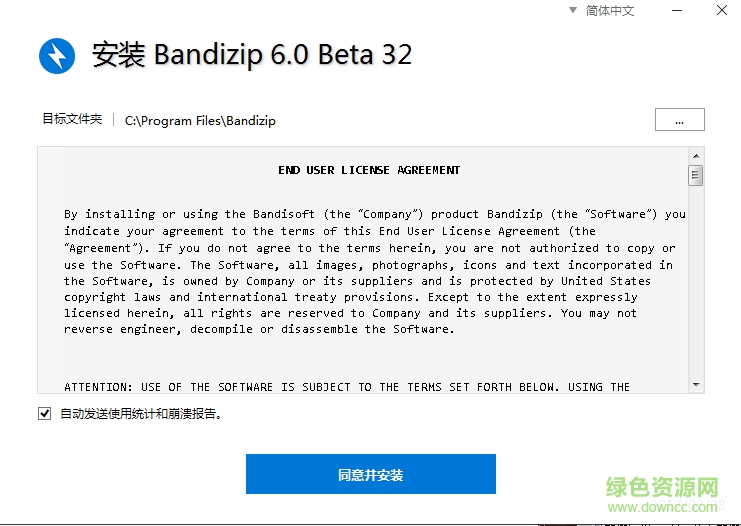Click the 自动发送使用统计和崩溃报告 label text
741x526 pixels.
click(140, 413)
